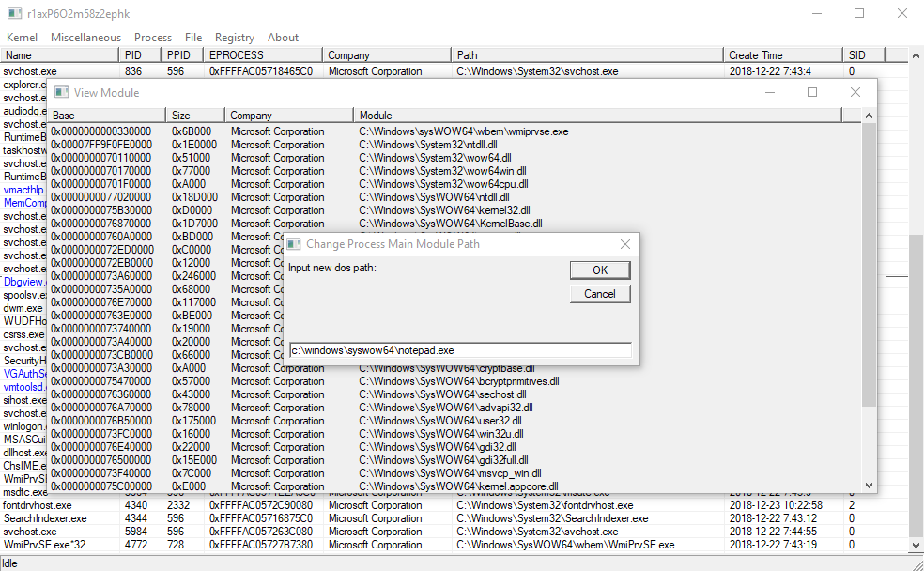Select the win32u.dll module row
Viewport: 924px width, 571px height.
454,434
